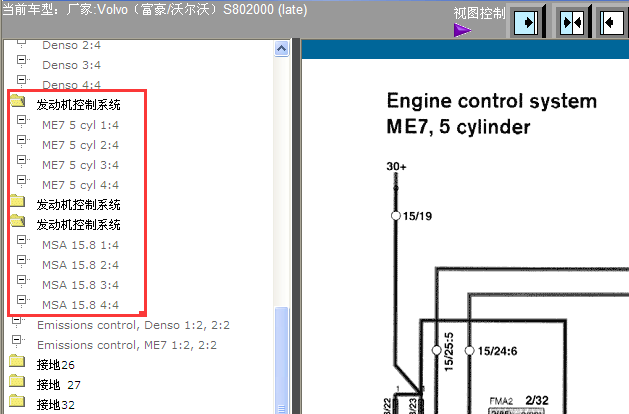
Task: Open ME7 5 cyl 2:4 diagram
Action: click(80, 145)
